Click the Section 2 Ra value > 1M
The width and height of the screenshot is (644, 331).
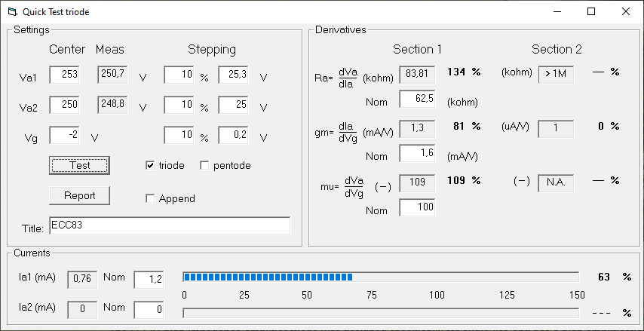coord(556,75)
